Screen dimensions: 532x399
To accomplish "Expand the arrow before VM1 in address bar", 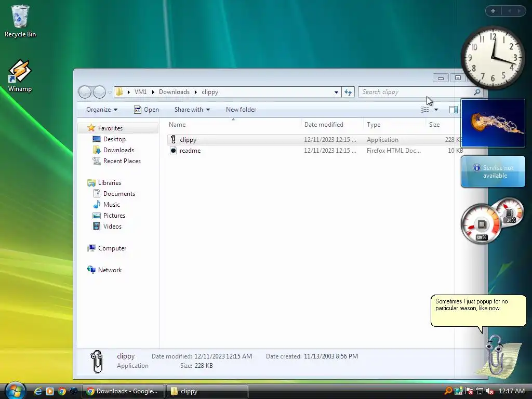I will pyautogui.click(x=129, y=92).
